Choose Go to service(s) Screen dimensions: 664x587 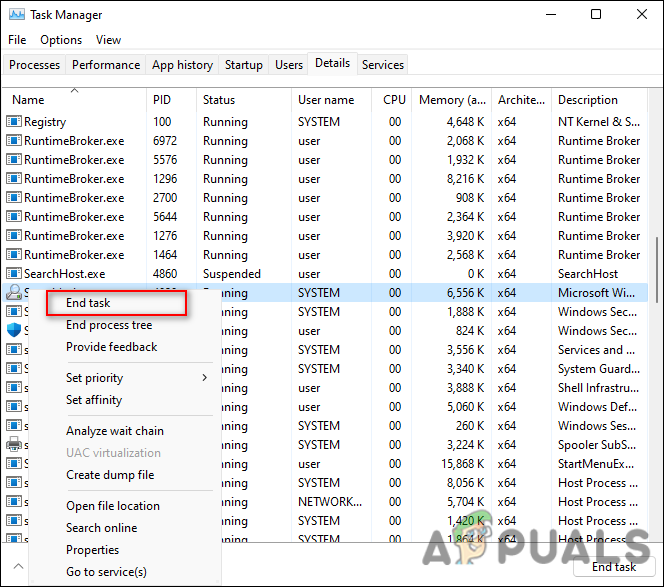click(106, 572)
